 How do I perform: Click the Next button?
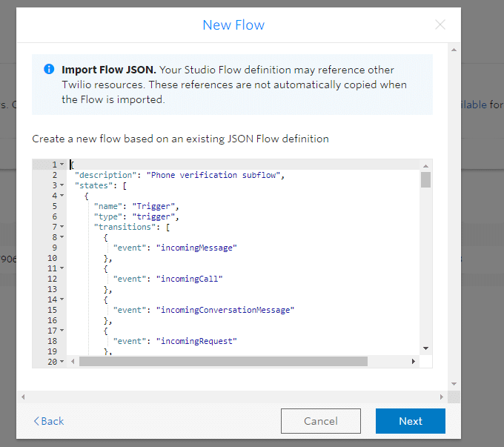point(410,421)
